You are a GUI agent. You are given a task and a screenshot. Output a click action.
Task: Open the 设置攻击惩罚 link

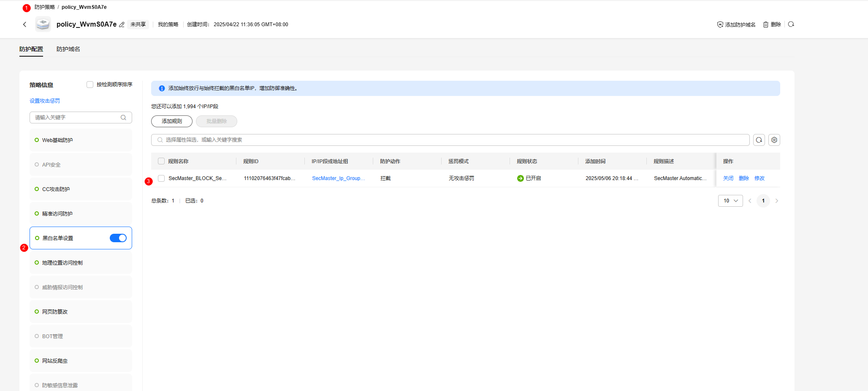45,101
